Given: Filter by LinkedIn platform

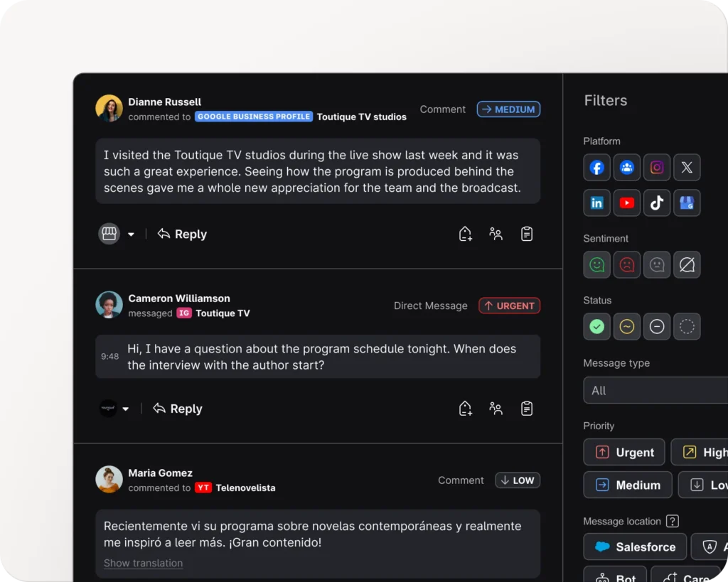Looking at the screenshot, I should coord(597,203).
